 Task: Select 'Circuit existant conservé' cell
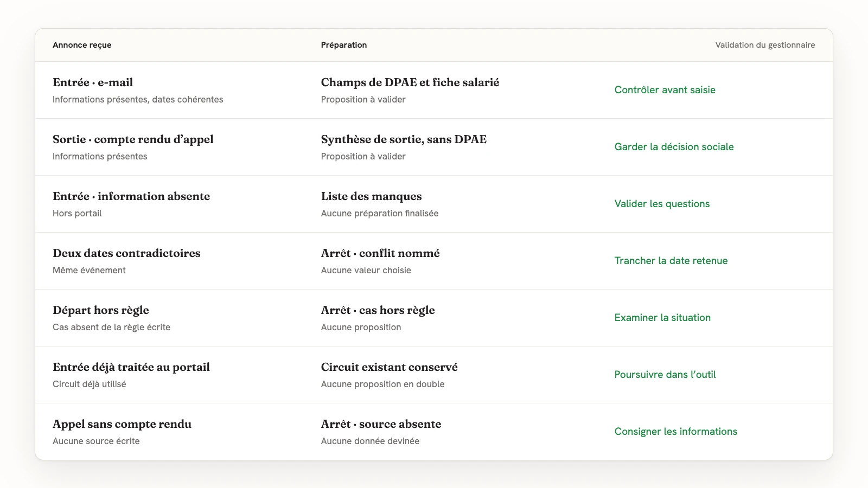(x=390, y=367)
